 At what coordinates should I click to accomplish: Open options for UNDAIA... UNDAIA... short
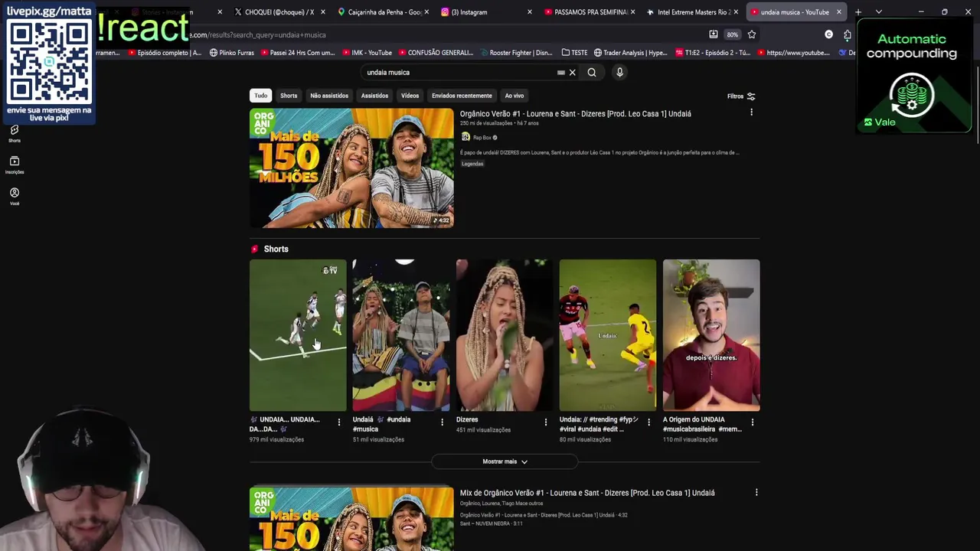point(339,422)
